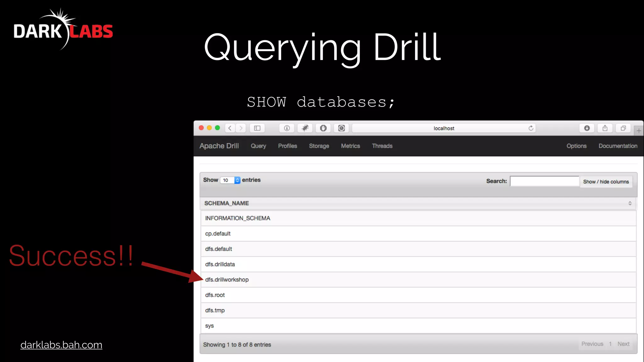Open the Query menu item

tap(258, 146)
